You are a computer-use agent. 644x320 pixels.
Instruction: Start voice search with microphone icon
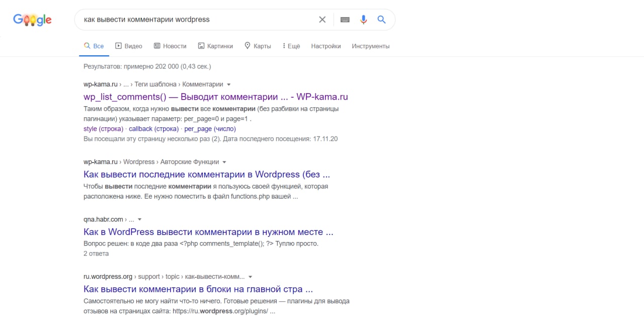(363, 20)
